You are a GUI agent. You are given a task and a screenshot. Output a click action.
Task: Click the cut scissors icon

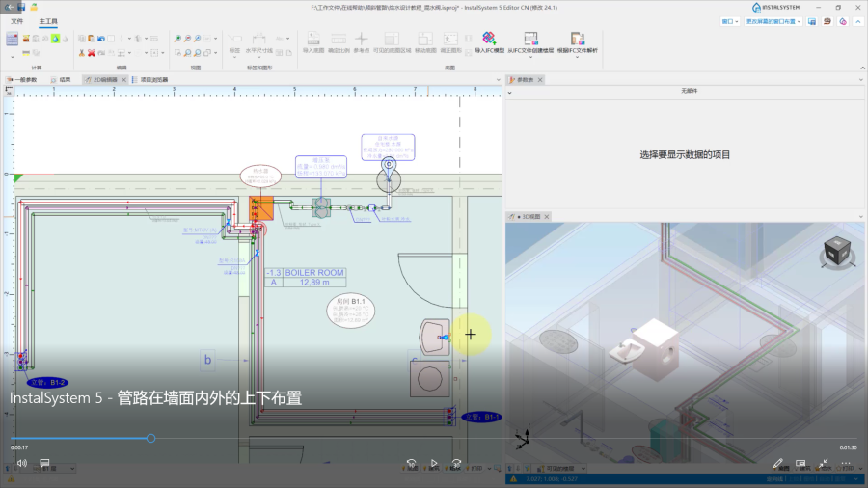point(82,53)
